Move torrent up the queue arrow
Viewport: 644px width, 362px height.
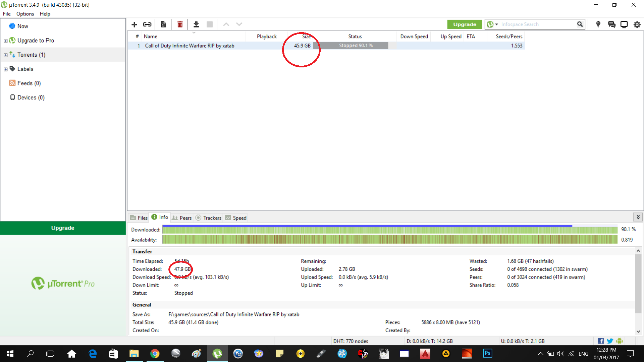(226, 24)
